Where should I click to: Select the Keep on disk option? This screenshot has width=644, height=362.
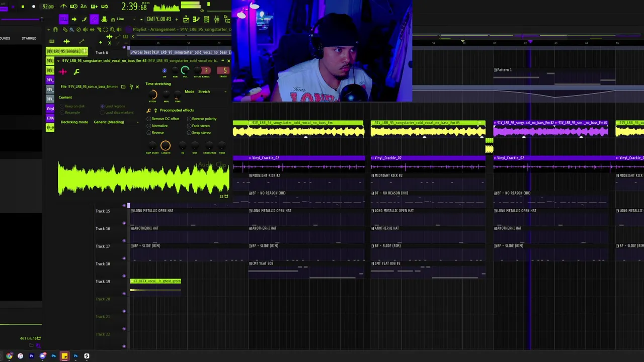click(72, 106)
